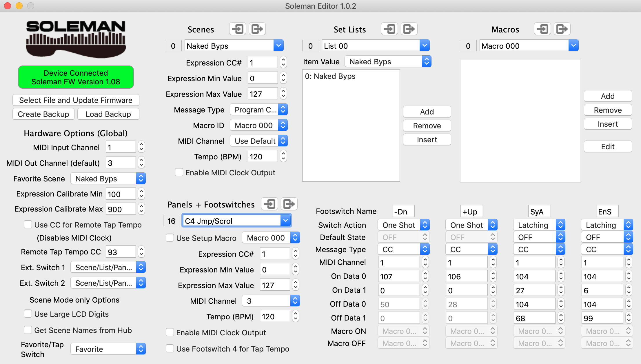Click the Footswitch Name field showing -Dn
This screenshot has height=364, width=641.
coord(403,212)
